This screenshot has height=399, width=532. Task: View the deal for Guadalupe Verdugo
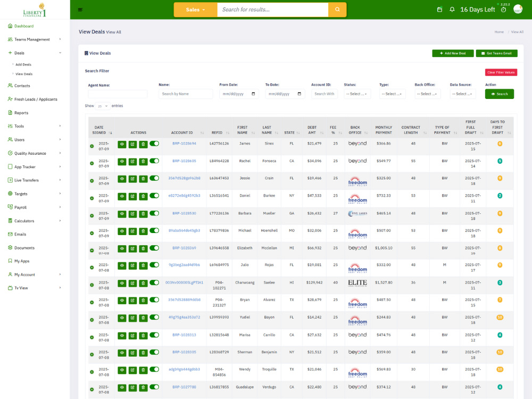122,387
